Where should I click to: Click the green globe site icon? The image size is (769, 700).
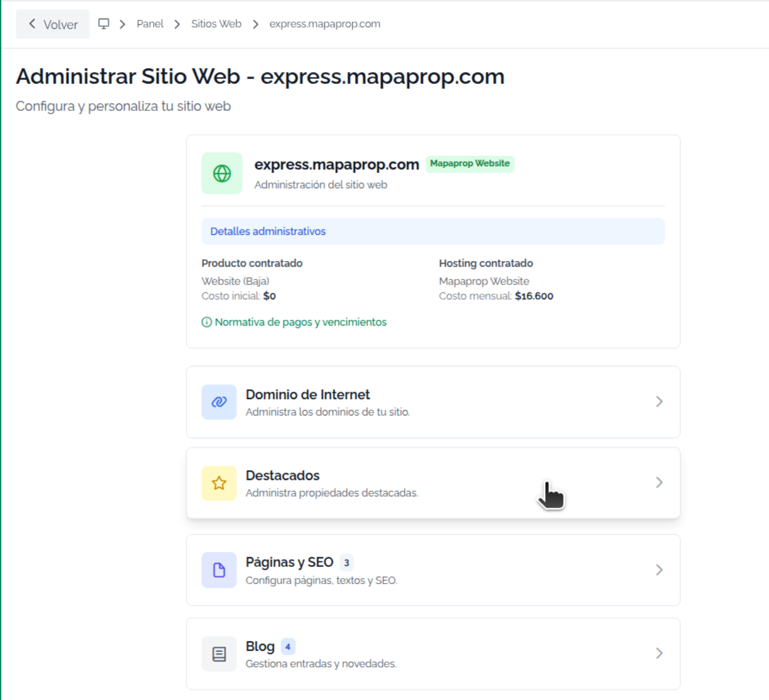222,173
